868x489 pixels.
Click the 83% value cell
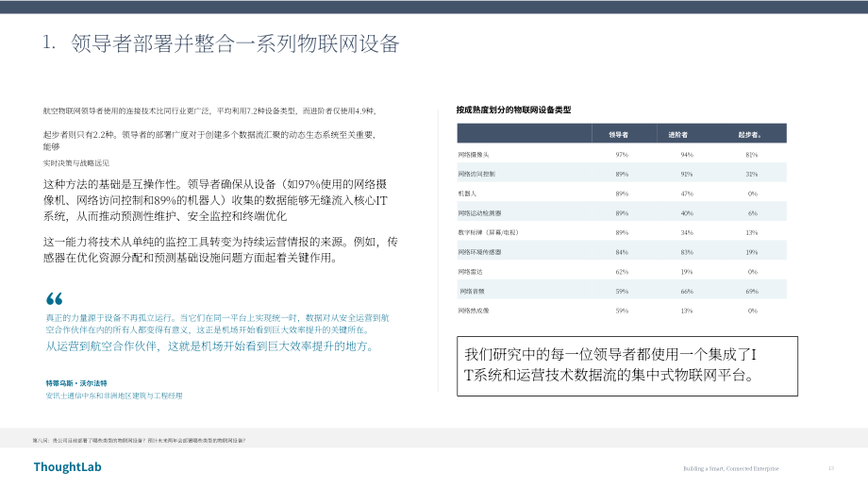click(687, 252)
